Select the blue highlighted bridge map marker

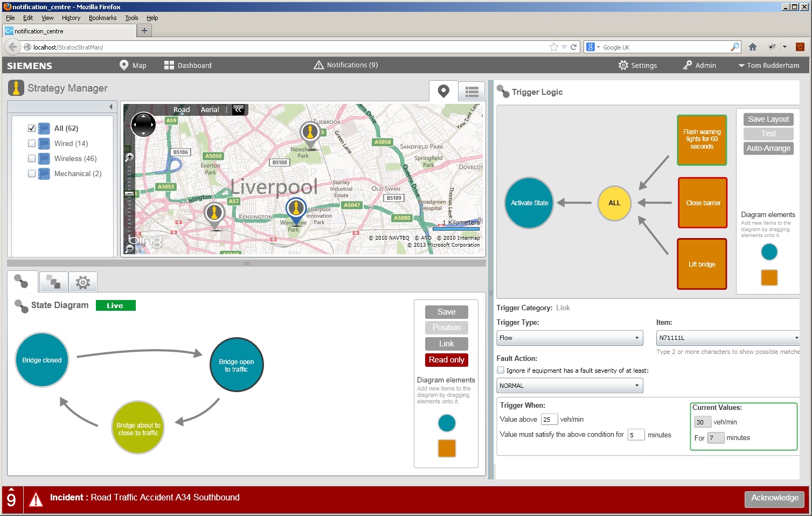296,208
